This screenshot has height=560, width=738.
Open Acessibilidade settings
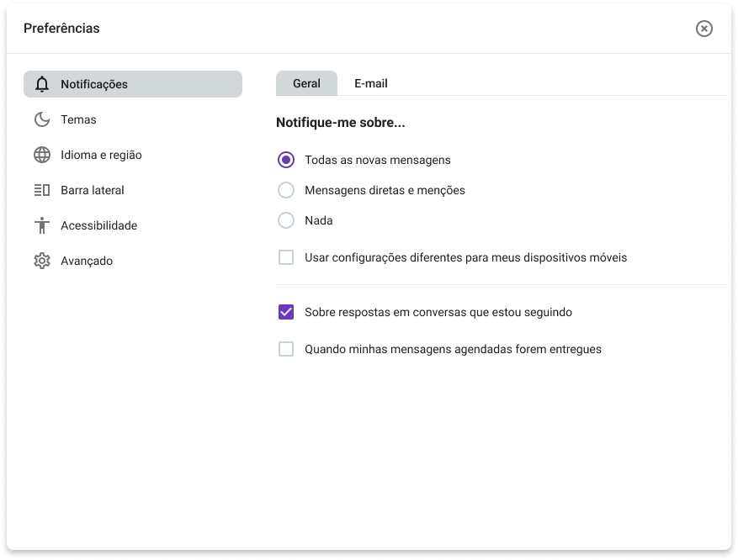133,225
